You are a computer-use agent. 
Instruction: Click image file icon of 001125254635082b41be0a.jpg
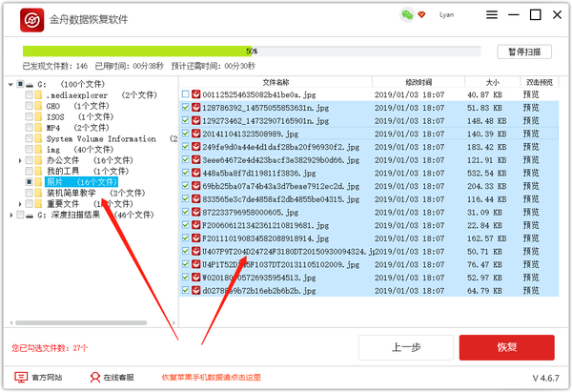[x=196, y=94]
